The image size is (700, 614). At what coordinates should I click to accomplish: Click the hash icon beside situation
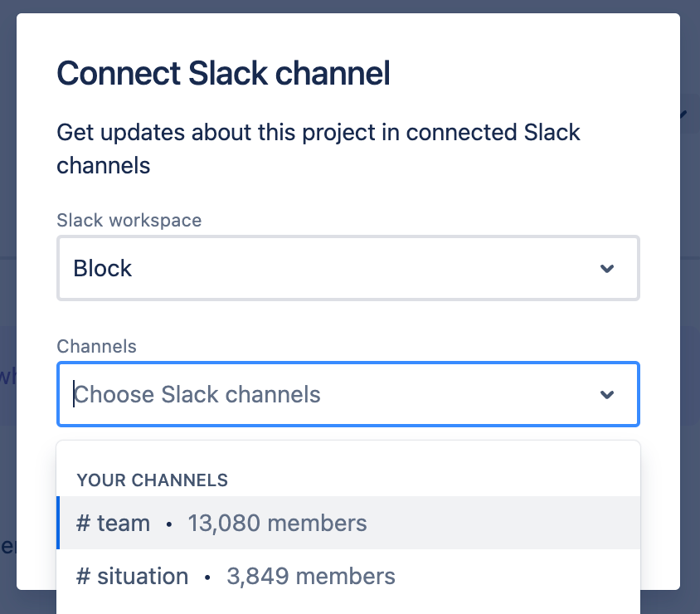pyautogui.click(x=83, y=576)
